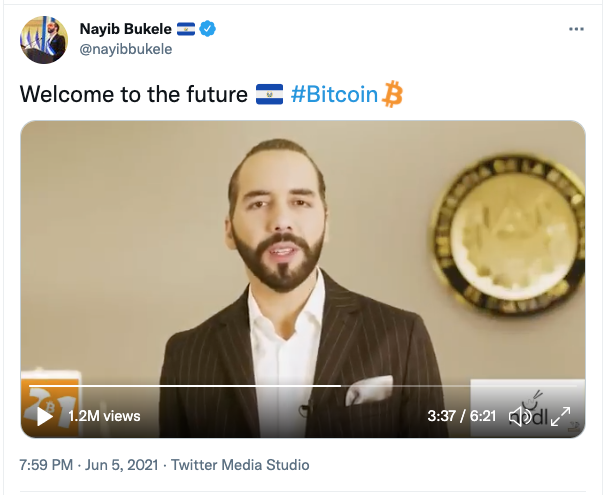Image resolution: width=607 pixels, height=495 pixels.
Task: Click the 1.2M views counter
Action: [104, 416]
